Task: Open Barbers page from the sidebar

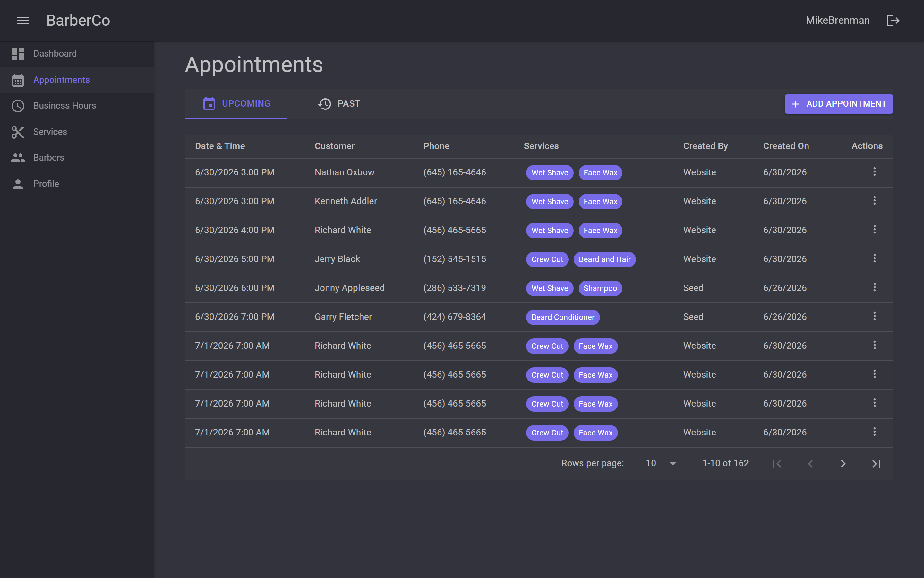Action: coord(77,158)
